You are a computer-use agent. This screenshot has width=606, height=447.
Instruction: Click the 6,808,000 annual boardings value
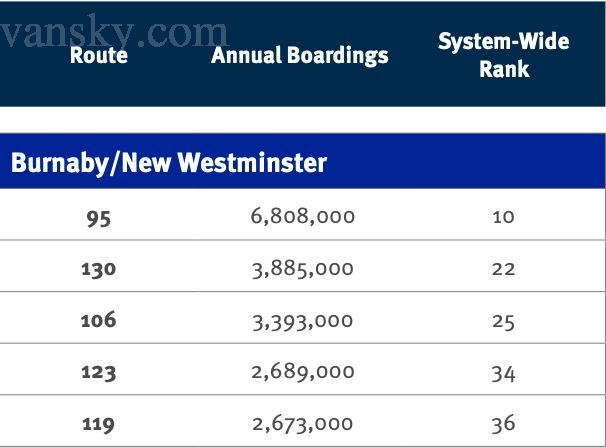pyautogui.click(x=302, y=216)
